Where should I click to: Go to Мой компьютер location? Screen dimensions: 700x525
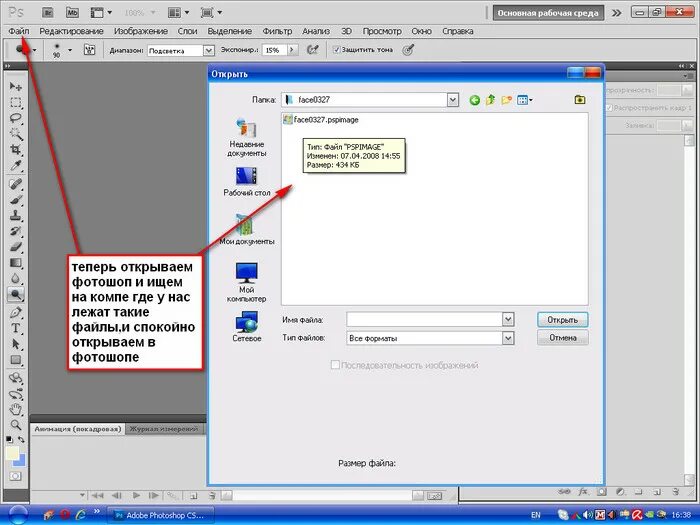pos(246,283)
